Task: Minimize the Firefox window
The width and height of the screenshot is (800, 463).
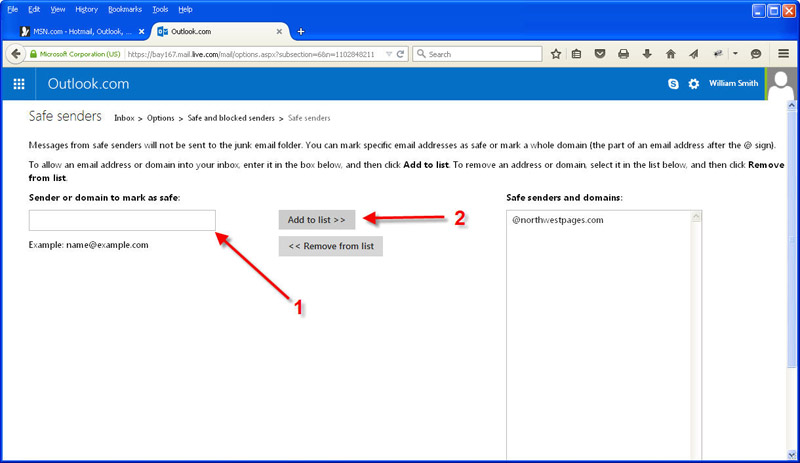Action: point(759,11)
